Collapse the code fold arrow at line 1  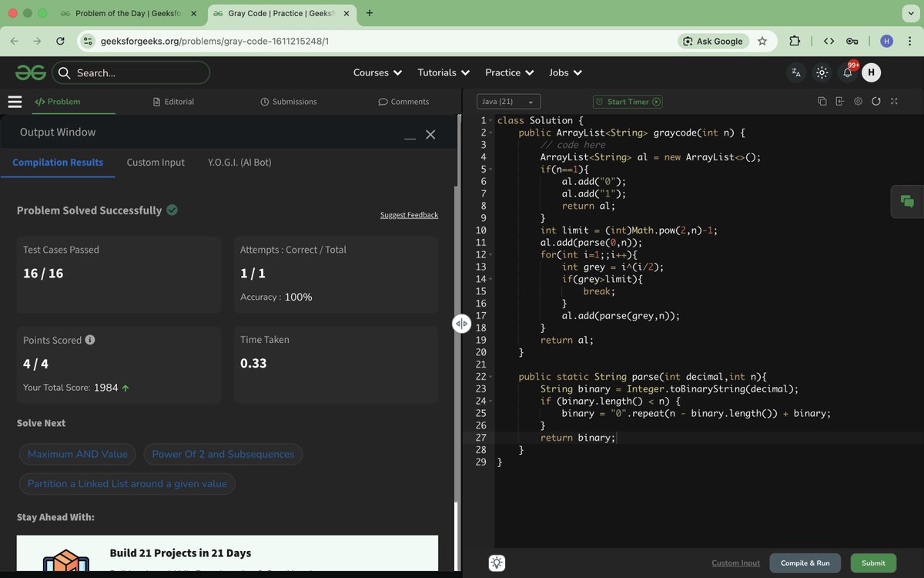coord(491,121)
